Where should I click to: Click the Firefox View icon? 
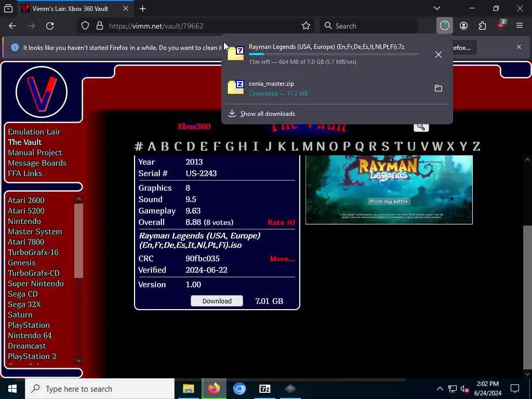[x=8, y=8]
